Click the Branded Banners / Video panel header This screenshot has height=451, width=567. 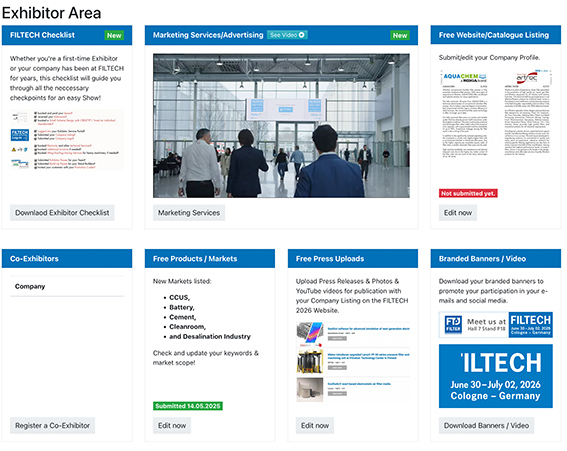(496, 259)
